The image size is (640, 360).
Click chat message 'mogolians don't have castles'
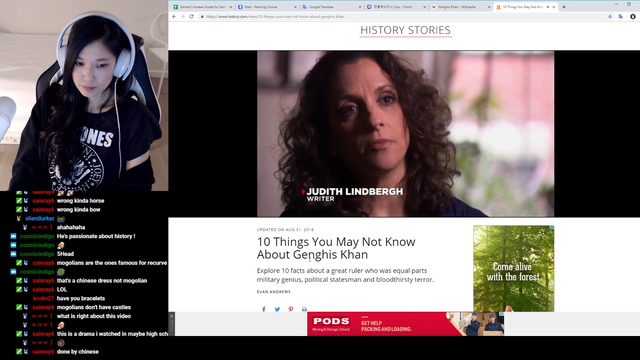click(94, 307)
